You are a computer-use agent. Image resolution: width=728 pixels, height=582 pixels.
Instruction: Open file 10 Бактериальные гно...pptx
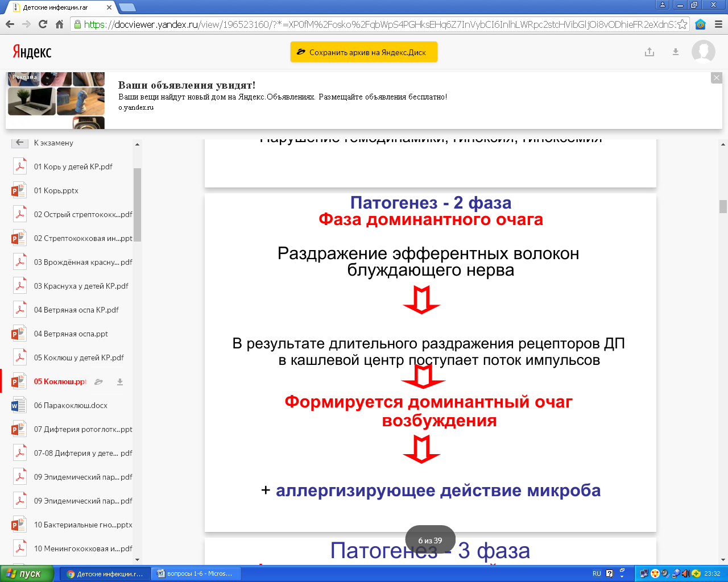[83, 525]
